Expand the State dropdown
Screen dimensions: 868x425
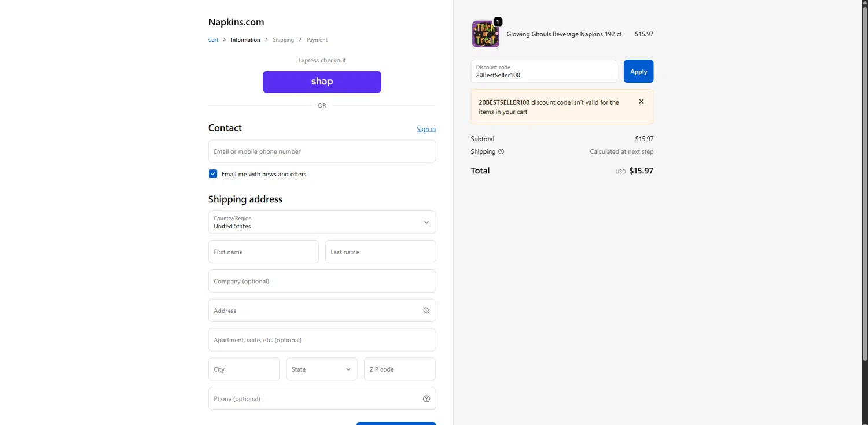pyautogui.click(x=322, y=369)
